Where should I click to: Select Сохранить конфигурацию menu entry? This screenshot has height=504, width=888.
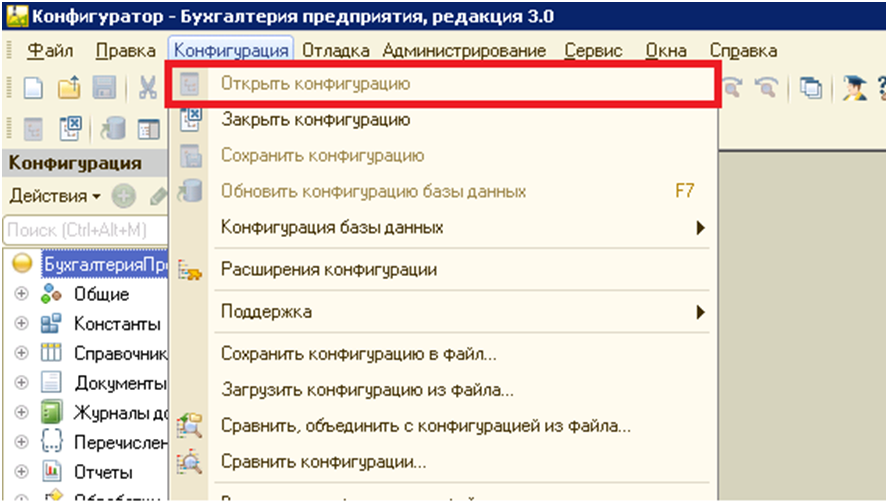443,155
